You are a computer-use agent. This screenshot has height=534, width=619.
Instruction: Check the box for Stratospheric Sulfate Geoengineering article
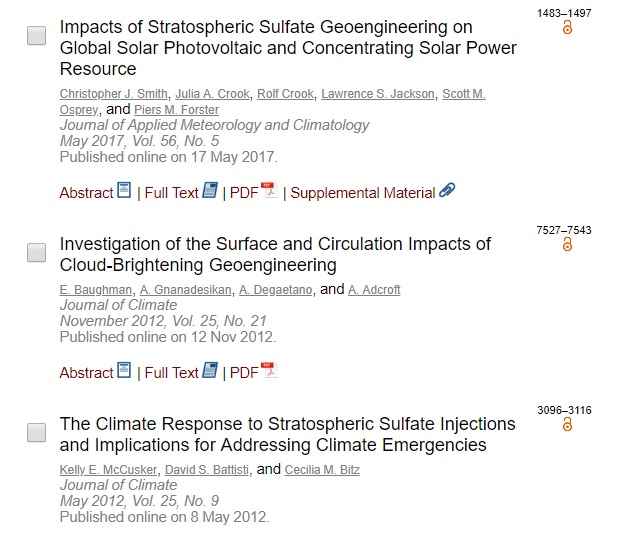coord(36,36)
